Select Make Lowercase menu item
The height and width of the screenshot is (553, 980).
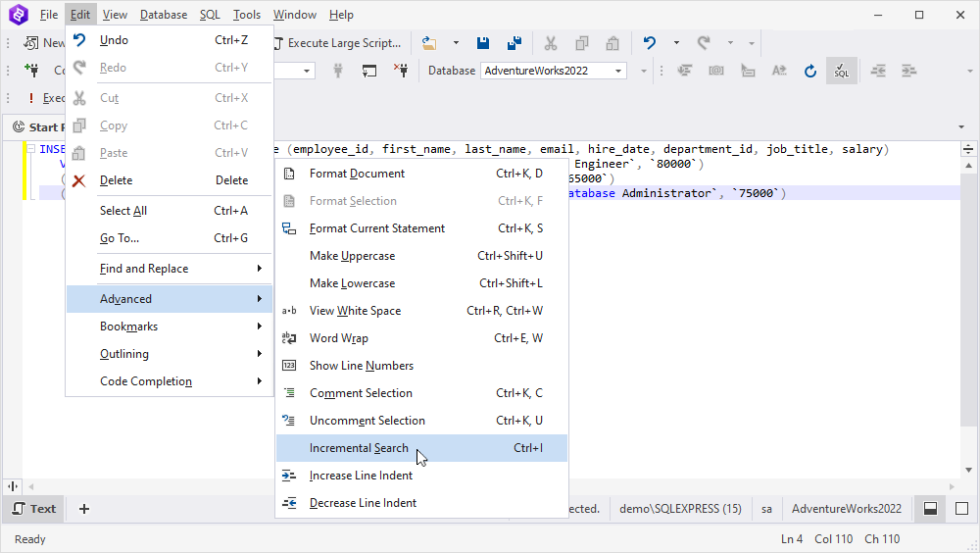(421, 283)
